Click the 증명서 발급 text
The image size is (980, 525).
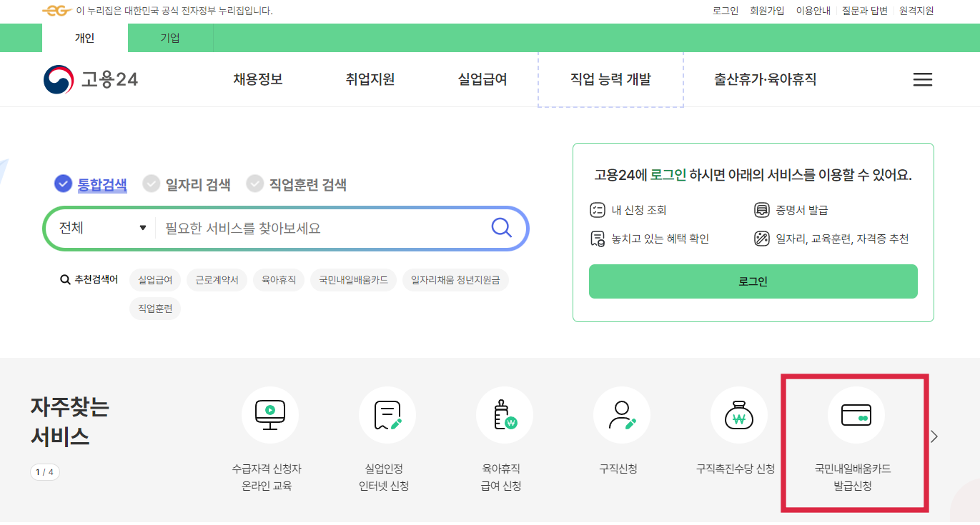click(x=802, y=210)
